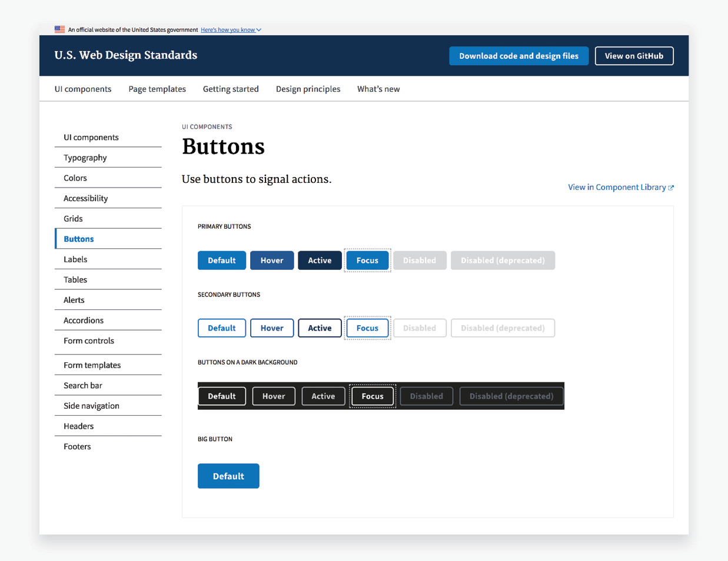The height and width of the screenshot is (561, 728).
Task: Open Design principles in top navigation
Action: (x=308, y=89)
